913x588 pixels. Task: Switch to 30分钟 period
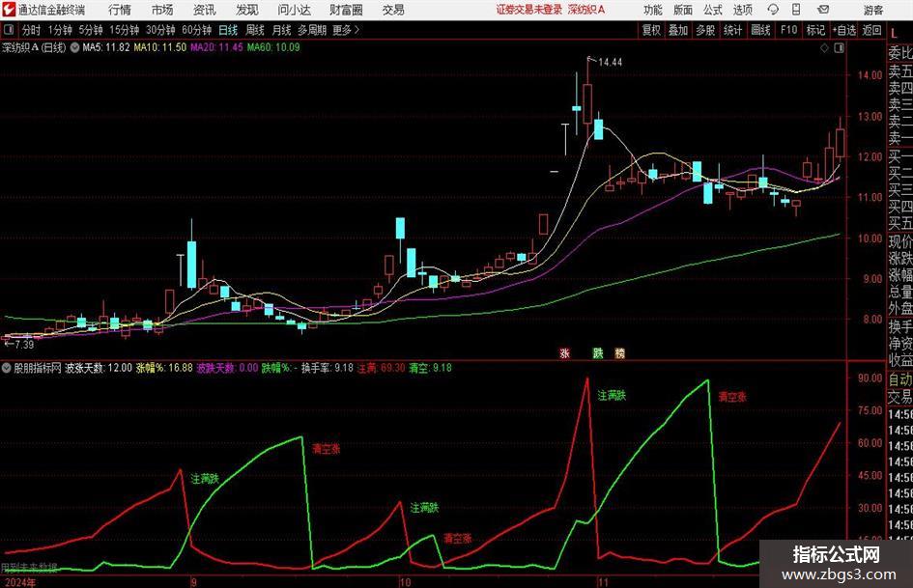pyautogui.click(x=160, y=30)
